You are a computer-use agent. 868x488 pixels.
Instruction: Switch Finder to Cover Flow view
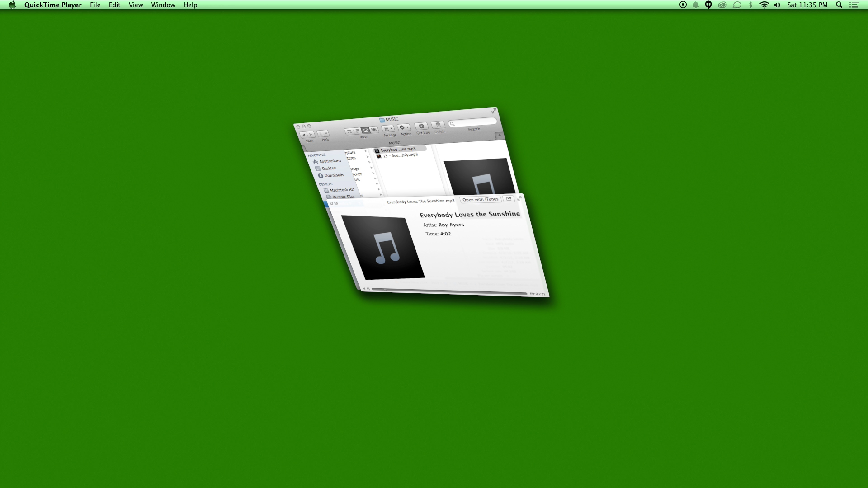coord(374,130)
